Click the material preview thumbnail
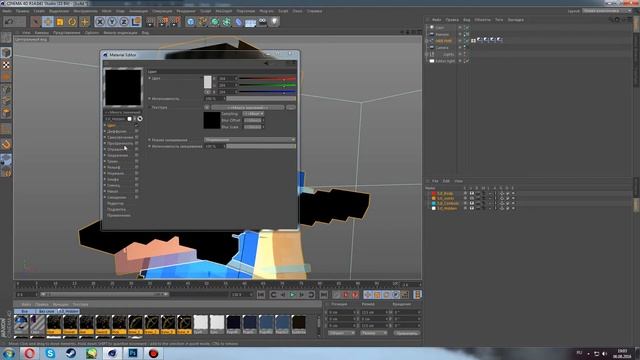 point(123,87)
